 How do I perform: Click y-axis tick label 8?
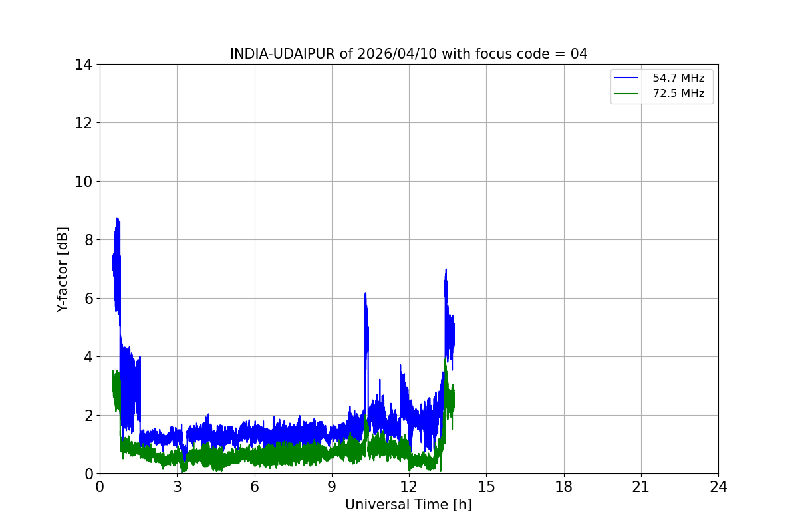click(87, 239)
